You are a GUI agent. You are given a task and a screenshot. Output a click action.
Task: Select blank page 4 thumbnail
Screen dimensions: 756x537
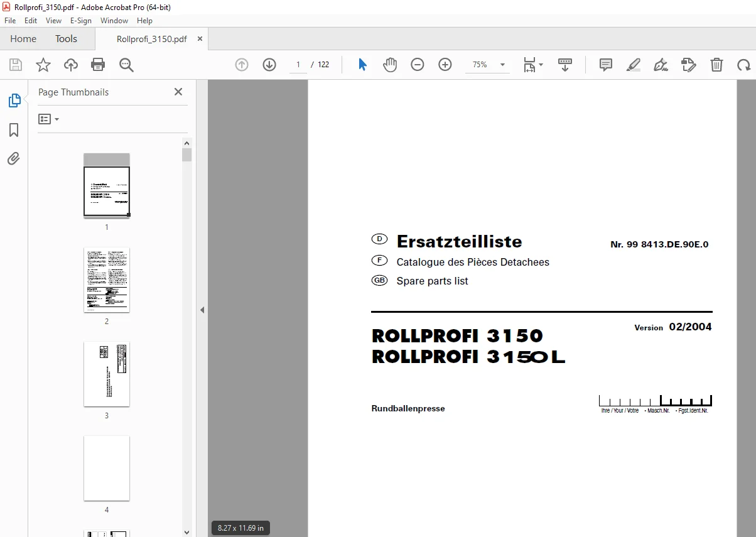(x=107, y=469)
